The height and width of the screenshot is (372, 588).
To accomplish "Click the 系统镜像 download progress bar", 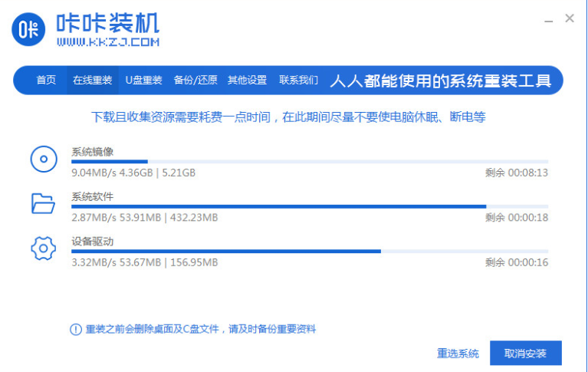I will pos(310,162).
